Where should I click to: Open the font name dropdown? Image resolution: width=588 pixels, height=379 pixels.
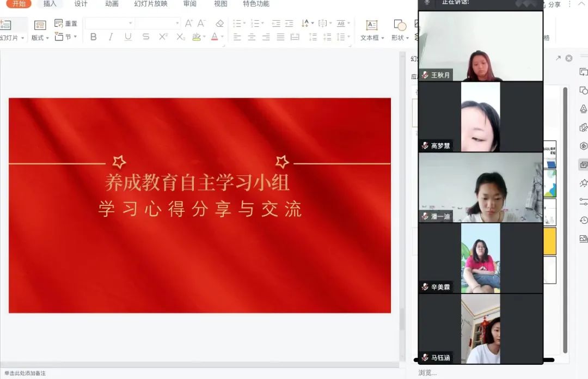click(130, 23)
